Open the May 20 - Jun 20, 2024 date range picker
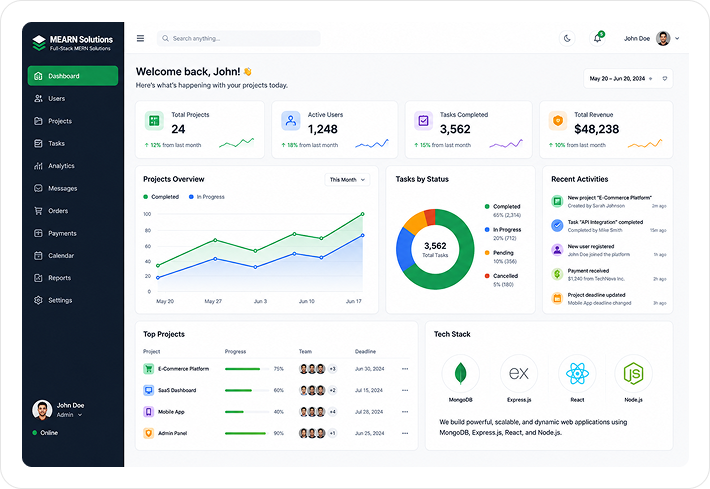 pos(628,79)
